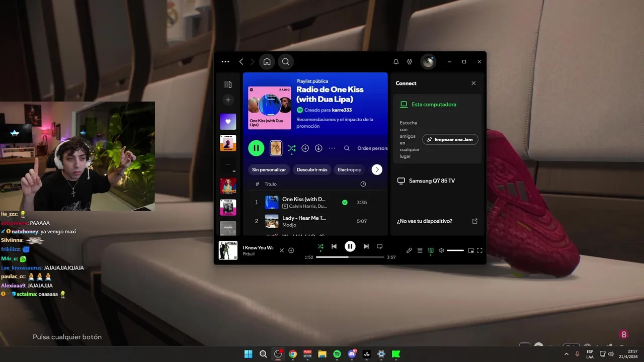Screen dimensions: 644x362
Task: Open the Pitbull artist link in player bar
Action: coord(249,254)
